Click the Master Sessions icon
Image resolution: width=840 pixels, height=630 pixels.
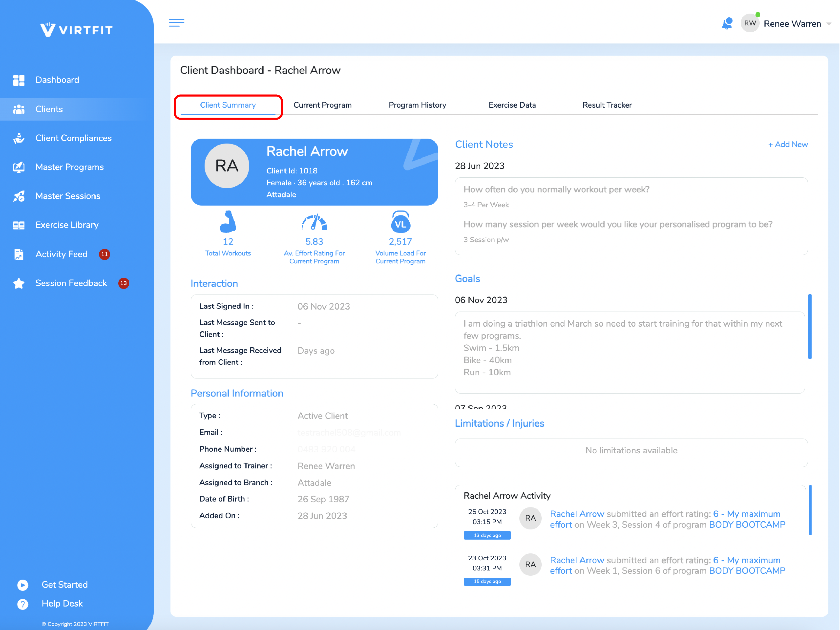point(19,196)
